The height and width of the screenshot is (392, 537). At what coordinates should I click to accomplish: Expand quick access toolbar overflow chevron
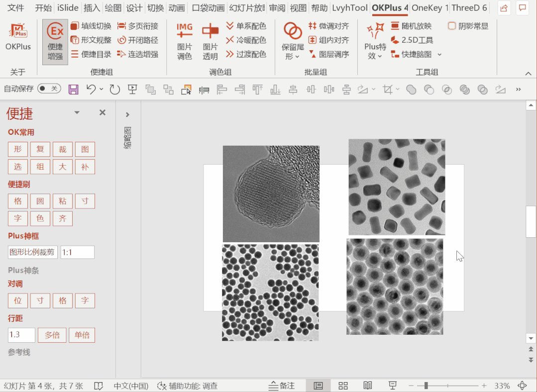click(x=518, y=90)
